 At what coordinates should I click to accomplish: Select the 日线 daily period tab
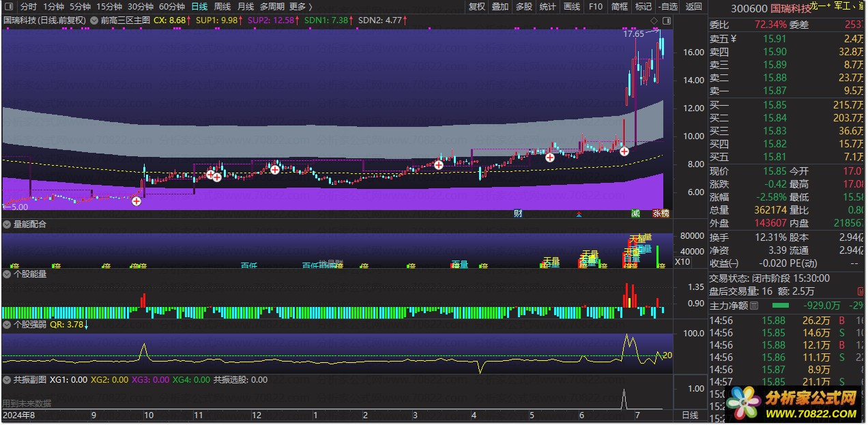coord(199,6)
